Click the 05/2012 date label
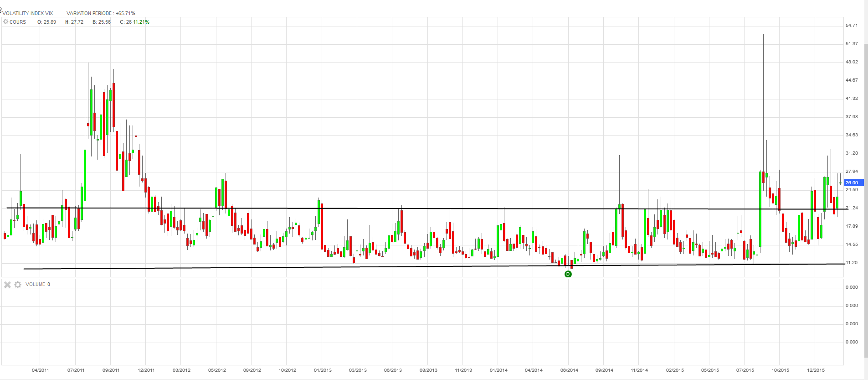The image size is (868, 380). pyautogui.click(x=217, y=370)
